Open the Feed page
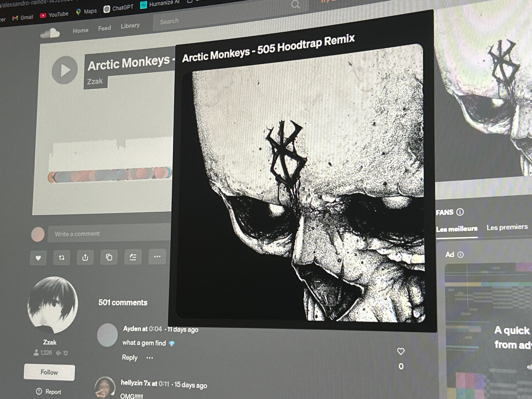Viewport: 532px width, 399px height. (x=104, y=29)
